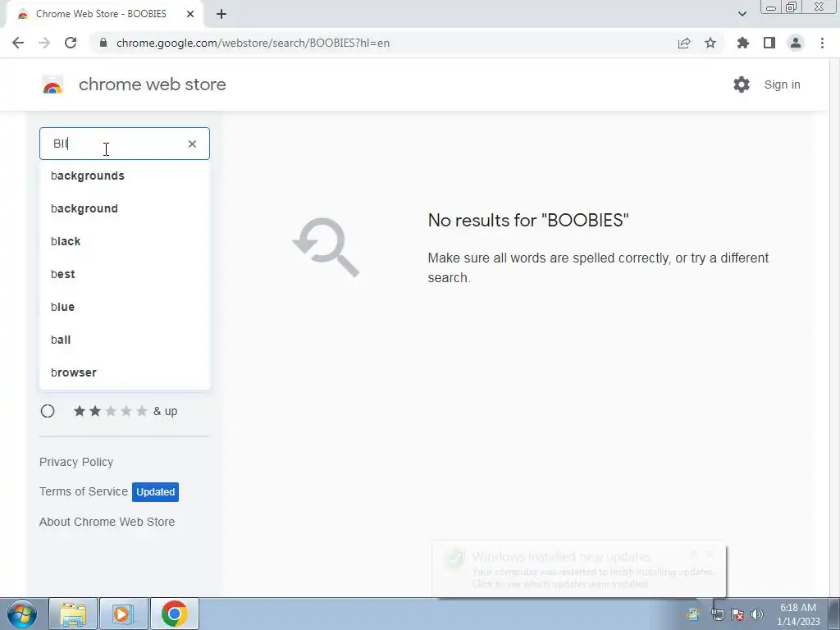Choose the 'browser' suggestion
This screenshot has height=630, width=840.
[x=125, y=372]
